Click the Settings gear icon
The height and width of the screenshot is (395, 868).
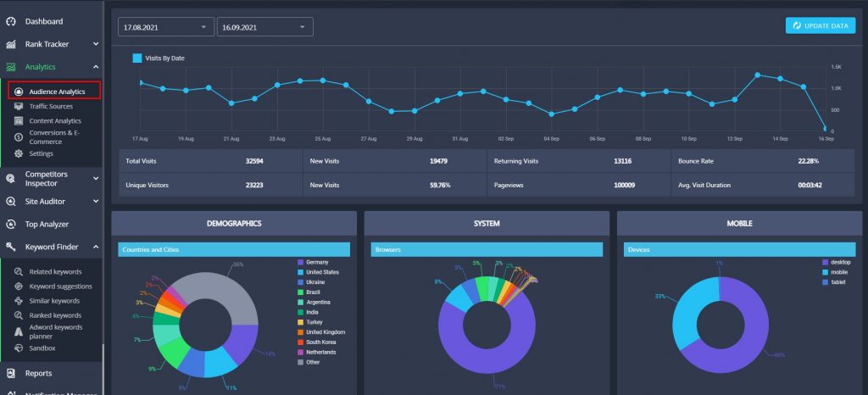pos(19,153)
